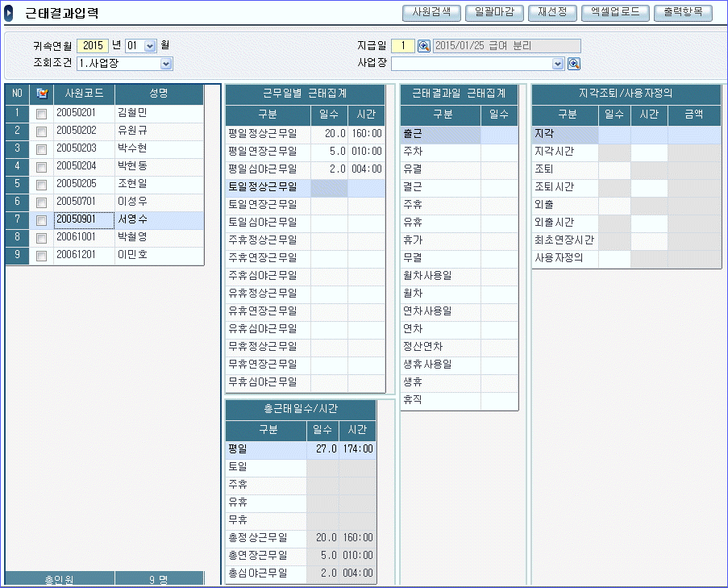This screenshot has width=728, height=588.
Task: Click the 엑셀업로드 button
Action: click(x=616, y=13)
